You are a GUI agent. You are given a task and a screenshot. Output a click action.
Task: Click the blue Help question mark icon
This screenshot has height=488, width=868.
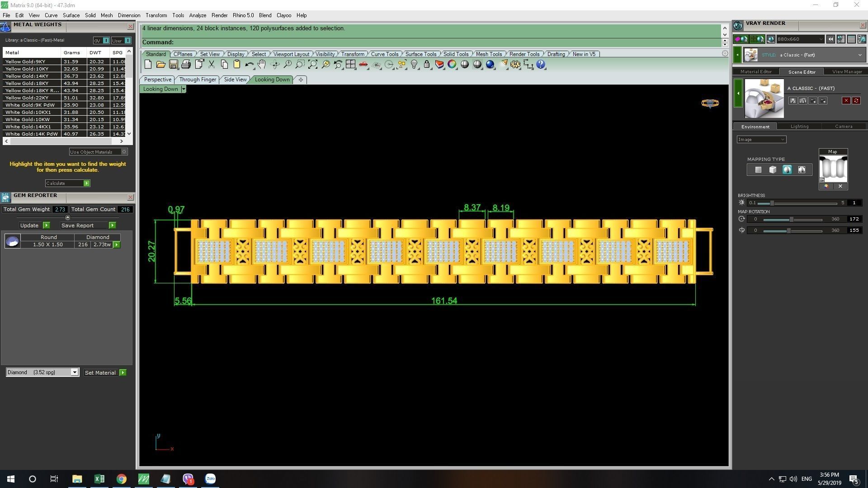[541, 65]
